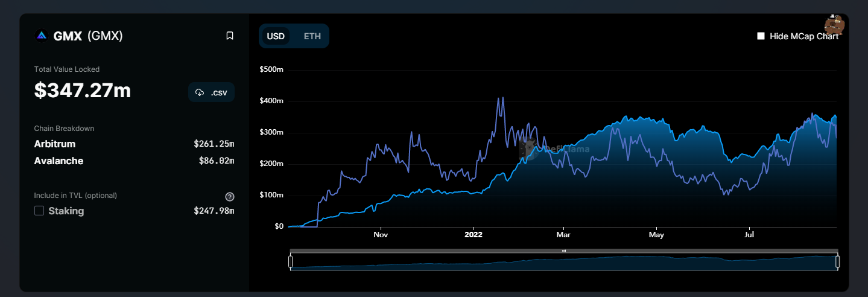Click the 2022 x-axis label

point(473,234)
